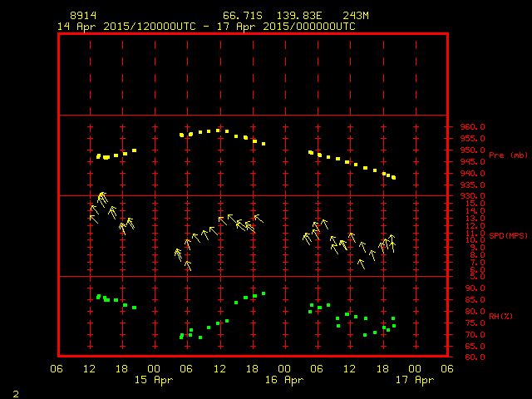Select the longitude value "139.83E"
532x399 pixels.
299,16
